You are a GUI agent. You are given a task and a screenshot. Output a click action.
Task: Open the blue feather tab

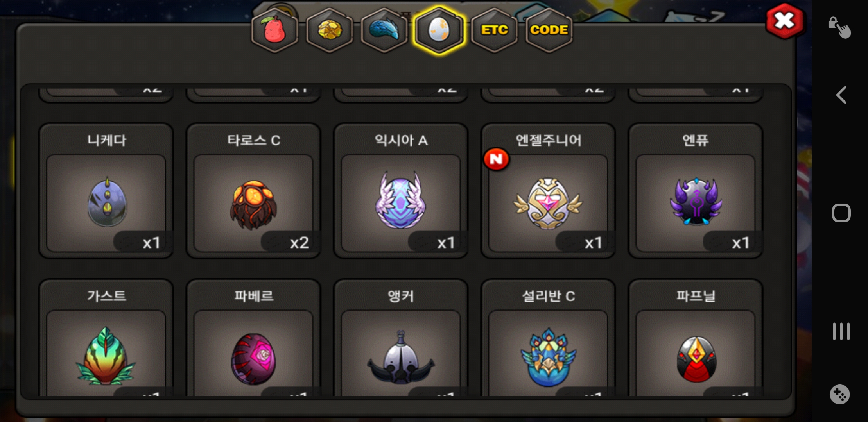coord(384,30)
